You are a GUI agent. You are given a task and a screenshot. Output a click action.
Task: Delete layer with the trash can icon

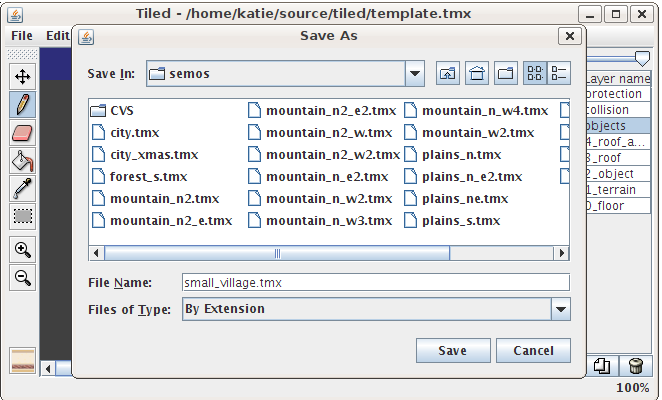pyautogui.click(x=634, y=366)
